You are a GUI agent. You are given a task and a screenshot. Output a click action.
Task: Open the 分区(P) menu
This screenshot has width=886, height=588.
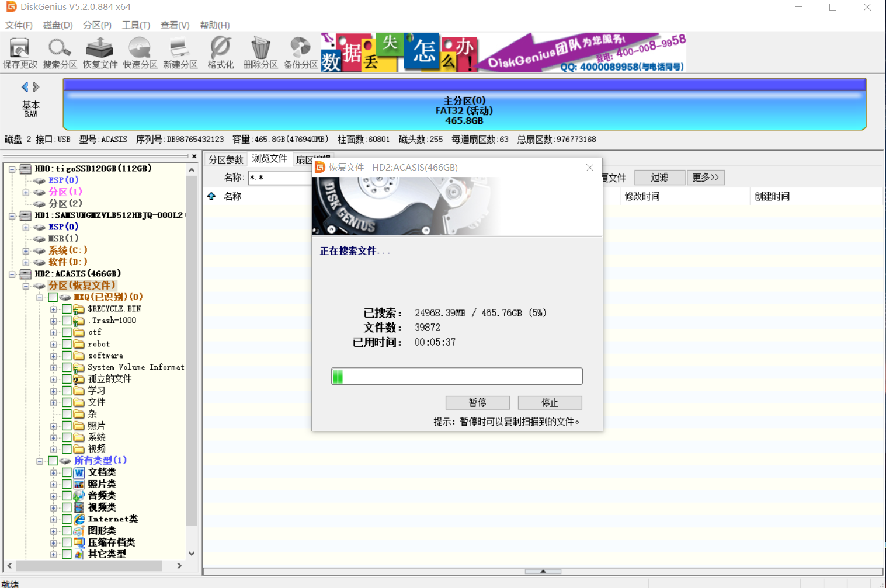pos(97,25)
